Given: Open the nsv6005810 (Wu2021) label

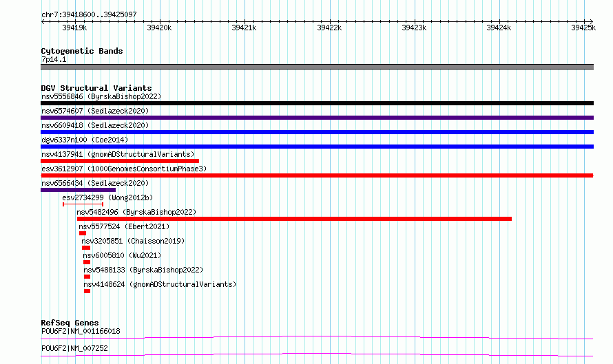Looking at the screenshot, I should tap(122, 255).
